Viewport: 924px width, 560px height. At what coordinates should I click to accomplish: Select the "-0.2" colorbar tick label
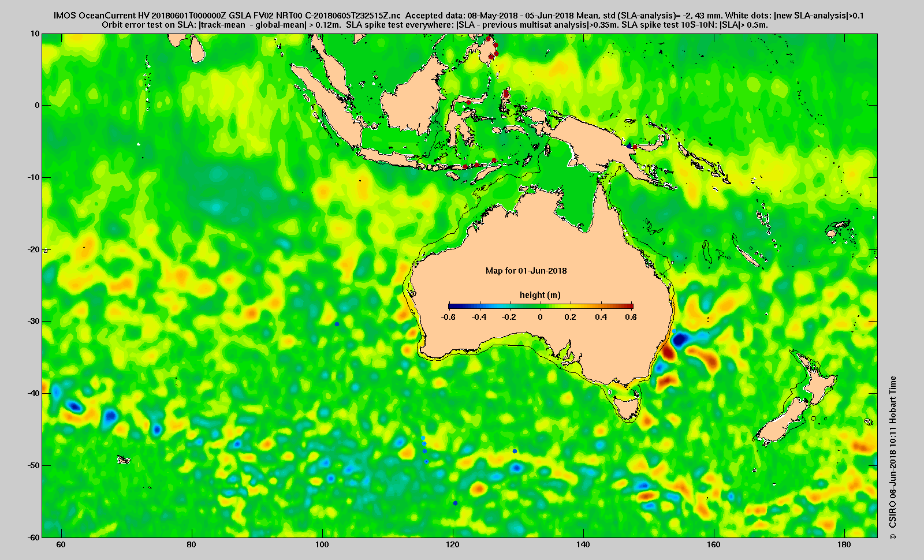(509, 317)
